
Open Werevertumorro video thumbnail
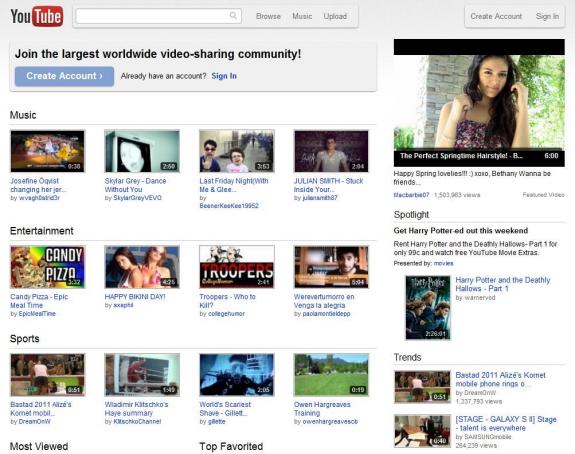pos(331,267)
